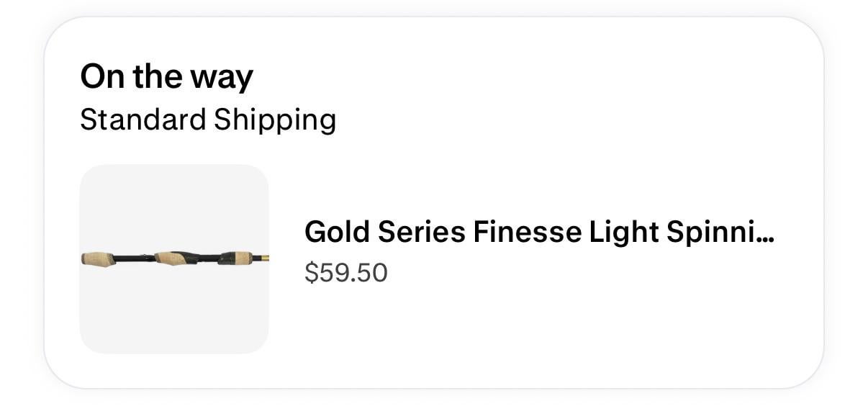This screenshot has height=419, width=868.
Task: Tap the right cork foregrip on the rod image
Action: (238, 258)
